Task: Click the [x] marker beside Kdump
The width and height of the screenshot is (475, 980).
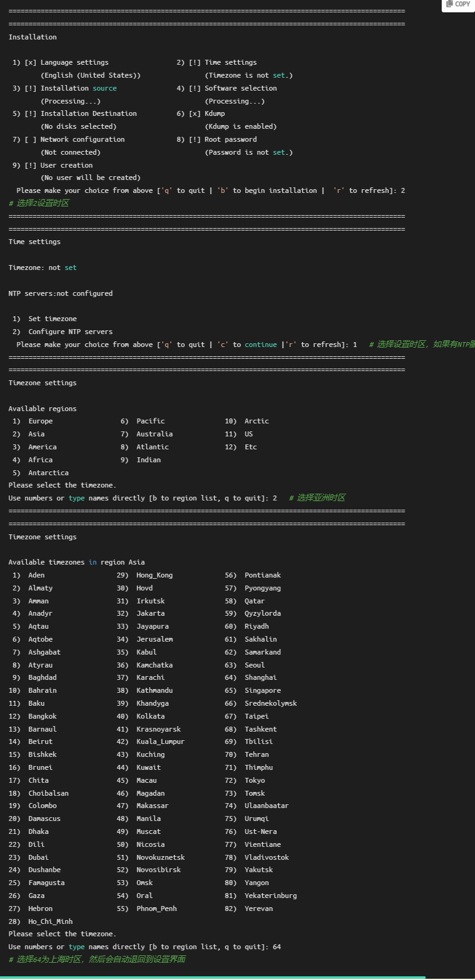Action: point(195,113)
